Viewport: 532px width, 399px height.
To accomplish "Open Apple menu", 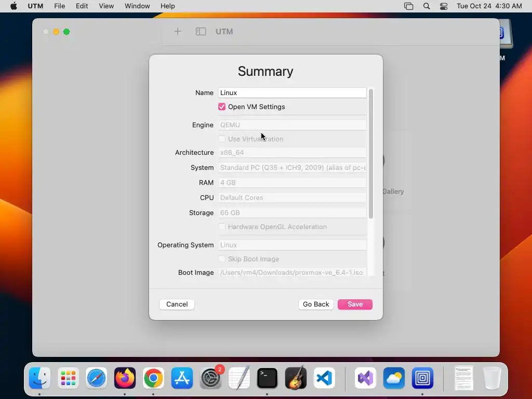I will pos(14,6).
